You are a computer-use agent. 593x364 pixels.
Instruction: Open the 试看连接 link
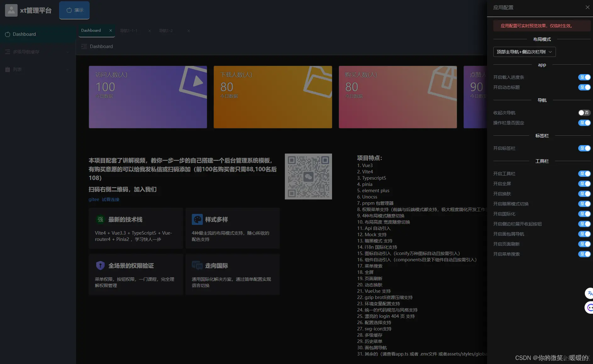coord(111,199)
